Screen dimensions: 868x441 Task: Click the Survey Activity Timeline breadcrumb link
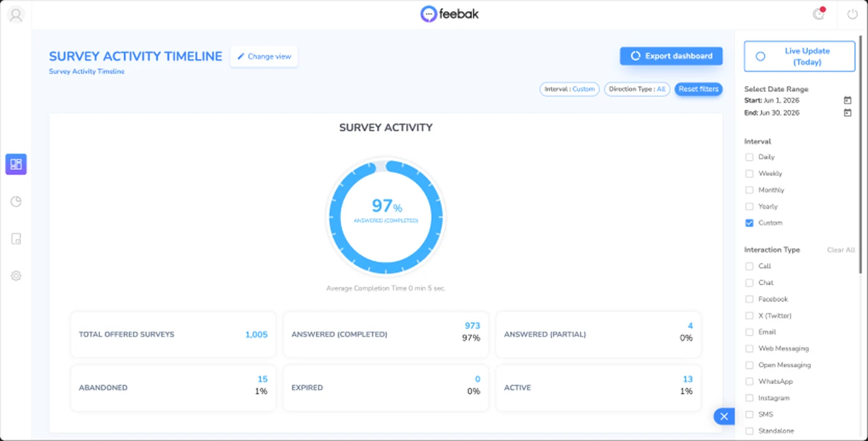(87, 72)
